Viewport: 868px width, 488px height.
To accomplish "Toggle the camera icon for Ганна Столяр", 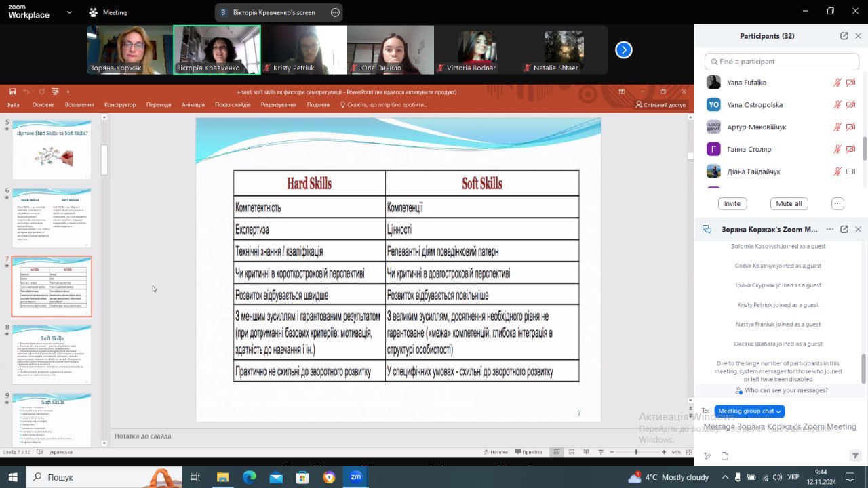I will coord(850,149).
